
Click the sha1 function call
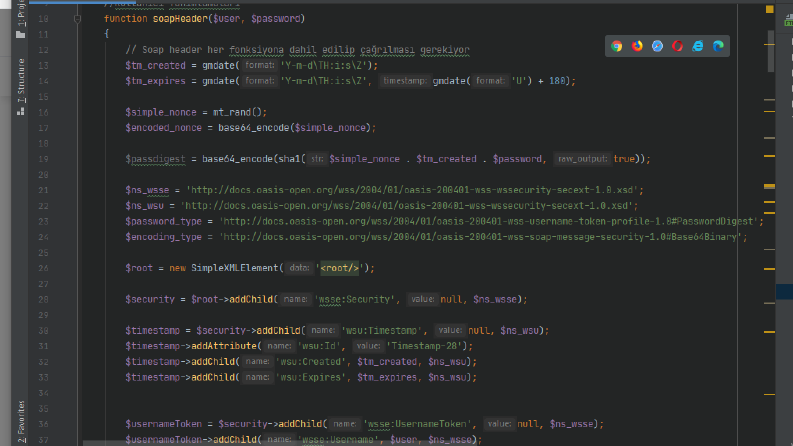pyautogui.click(x=289, y=159)
